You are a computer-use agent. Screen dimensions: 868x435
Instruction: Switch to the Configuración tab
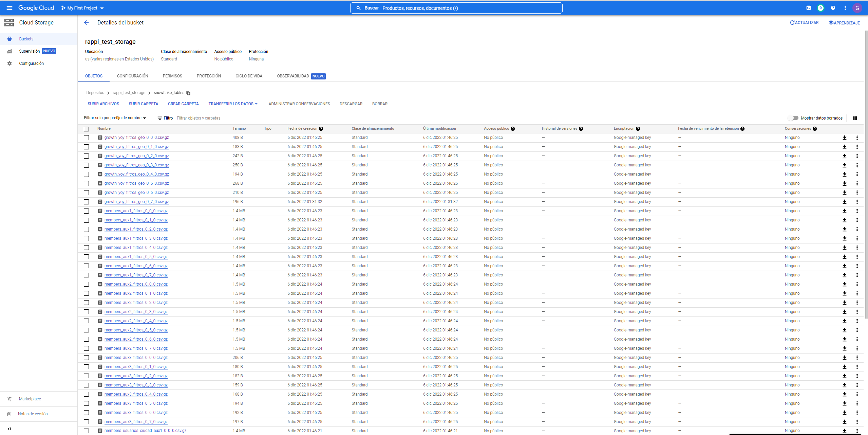pyautogui.click(x=133, y=76)
